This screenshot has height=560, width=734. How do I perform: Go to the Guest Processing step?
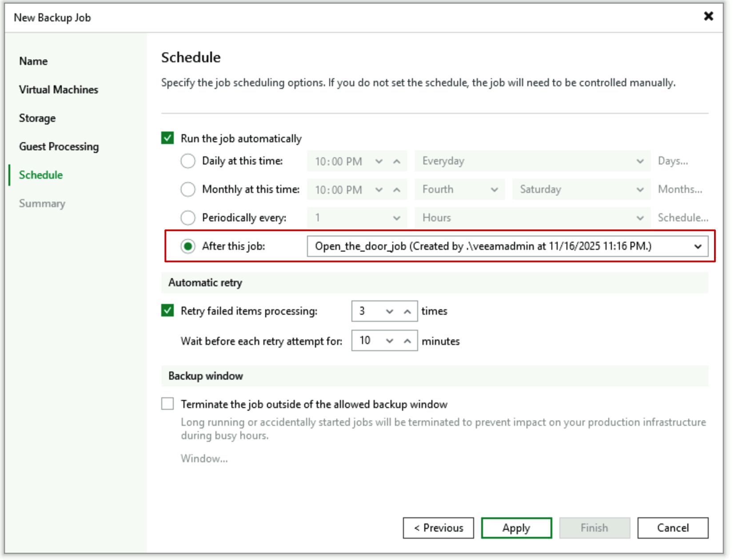pyautogui.click(x=59, y=147)
